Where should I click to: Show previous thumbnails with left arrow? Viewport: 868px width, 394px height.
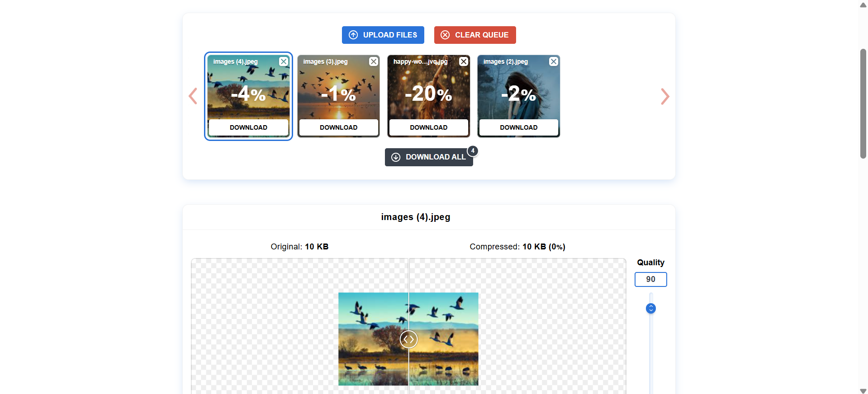pos(193,96)
